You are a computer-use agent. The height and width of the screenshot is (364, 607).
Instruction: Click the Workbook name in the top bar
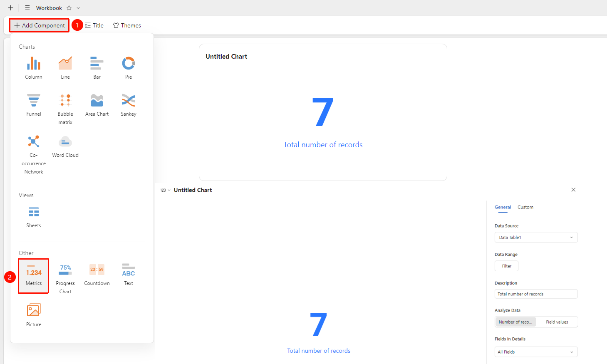[49, 8]
